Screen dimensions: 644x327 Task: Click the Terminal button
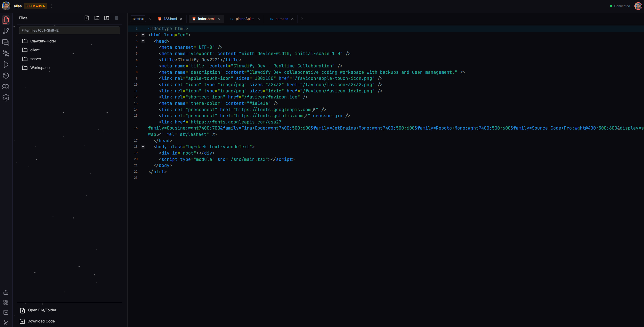pyautogui.click(x=138, y=19)
